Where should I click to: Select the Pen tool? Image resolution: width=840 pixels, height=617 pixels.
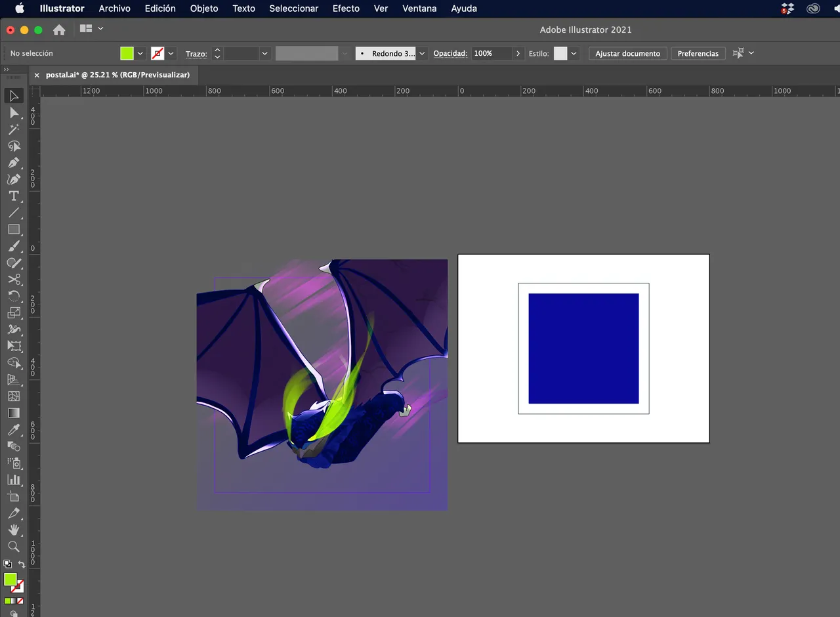[x=13, y=163]
